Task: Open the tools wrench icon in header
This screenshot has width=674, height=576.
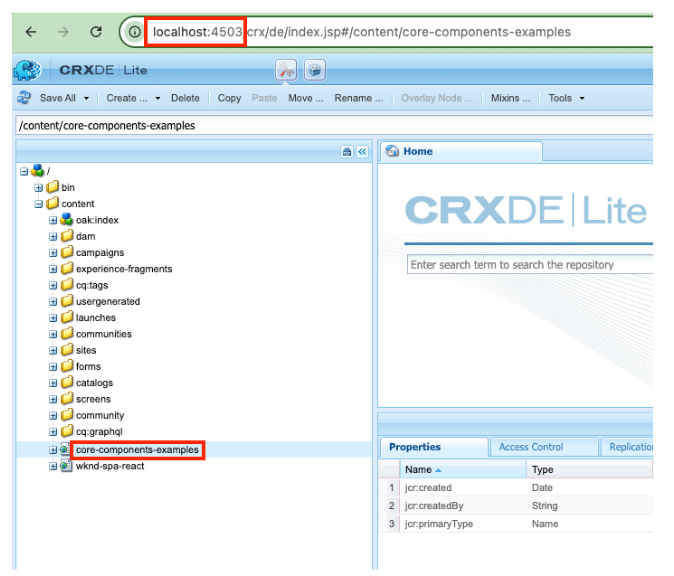Action: click(x=286, y=70)
